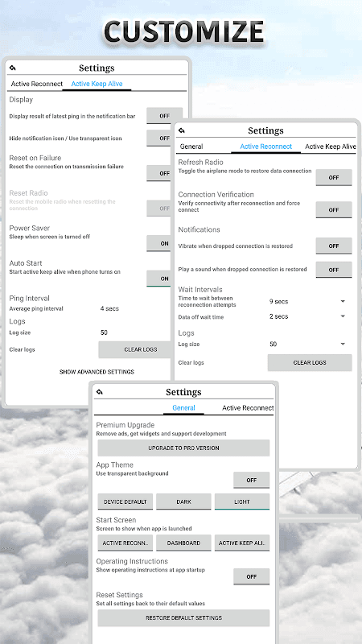This screenshot has width=362, height=644.
Task: Select highlighted Active Reconnect tab in right window
Action: coord(266,147)
